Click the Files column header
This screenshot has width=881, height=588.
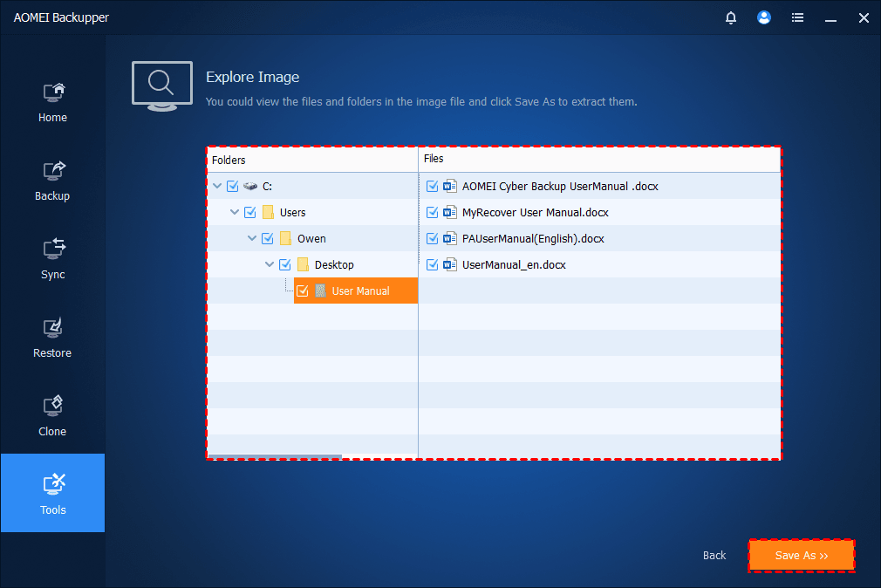[x=599, y=160]
